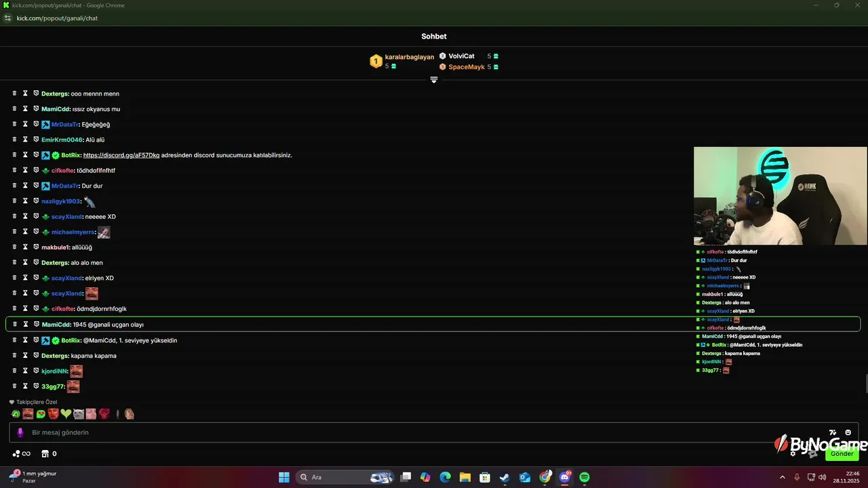Ban scayXland from the "neeeee XD" row

pos(36,216)
